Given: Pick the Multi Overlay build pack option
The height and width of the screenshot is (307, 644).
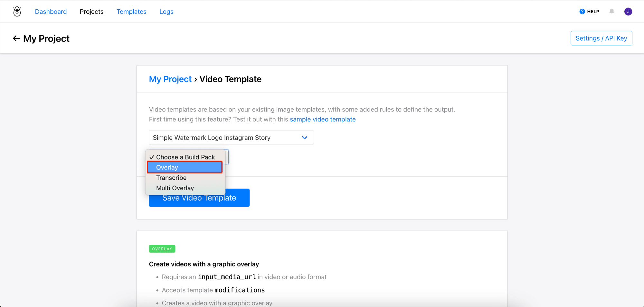Looking at the screenshot, I should [x=175, y=188].
